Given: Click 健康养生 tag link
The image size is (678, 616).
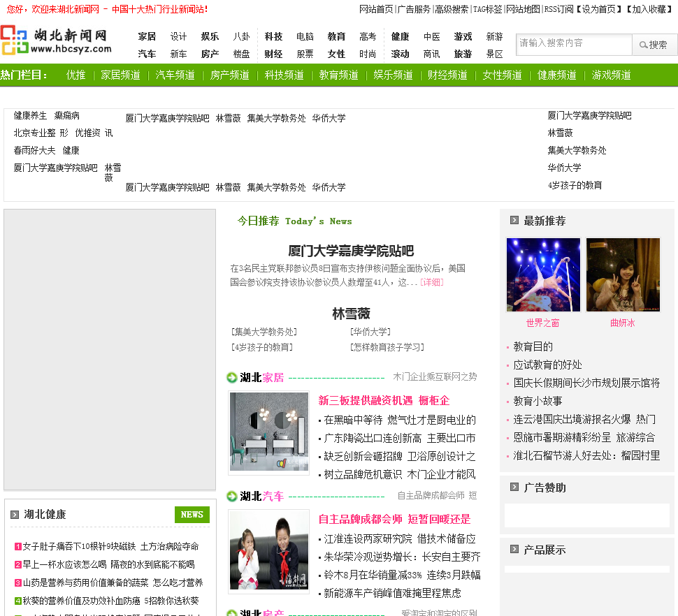Looking at the screenshot, I should tap(30, 115).
